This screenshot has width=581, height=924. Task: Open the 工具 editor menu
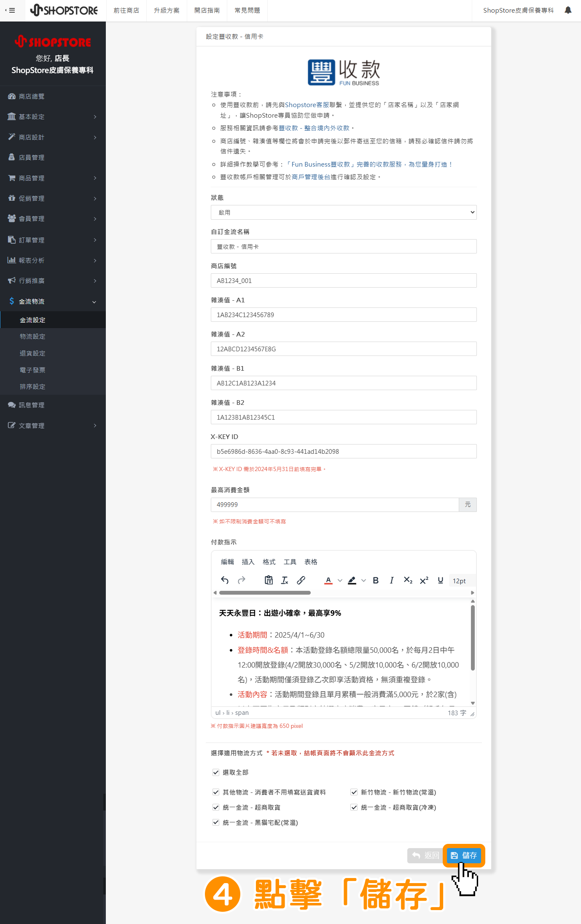pos(290,562)
